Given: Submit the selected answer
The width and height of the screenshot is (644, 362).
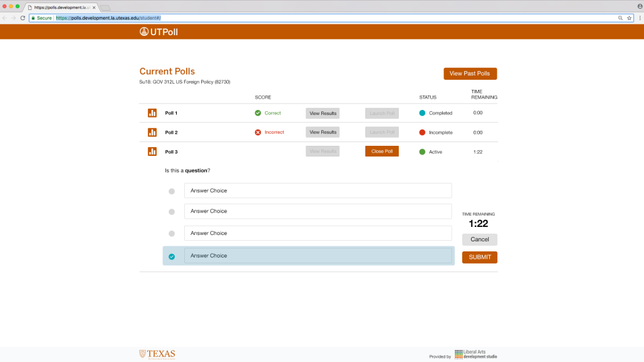Looking at the screenshot, I should pyautogui.click(x=479, y=257).
